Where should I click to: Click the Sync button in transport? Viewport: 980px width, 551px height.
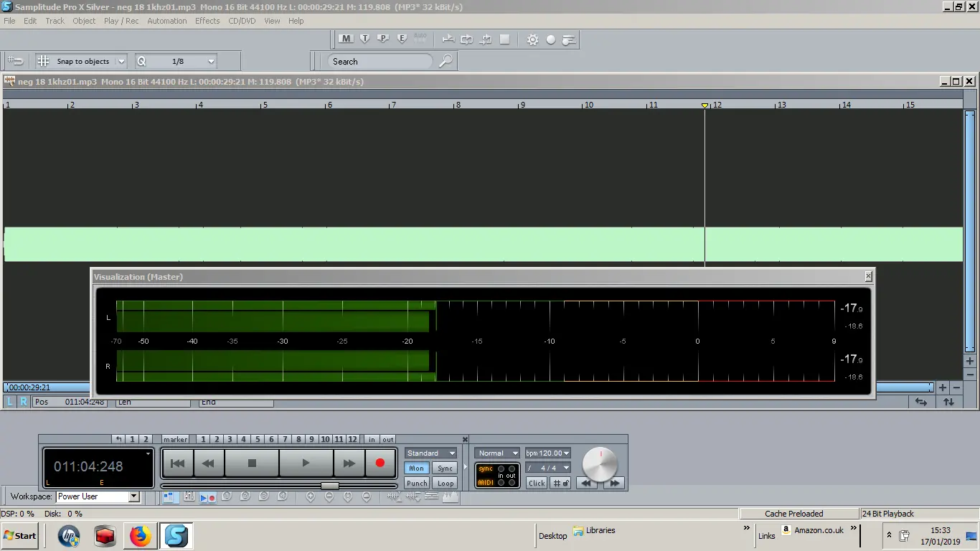click(446, 468)
